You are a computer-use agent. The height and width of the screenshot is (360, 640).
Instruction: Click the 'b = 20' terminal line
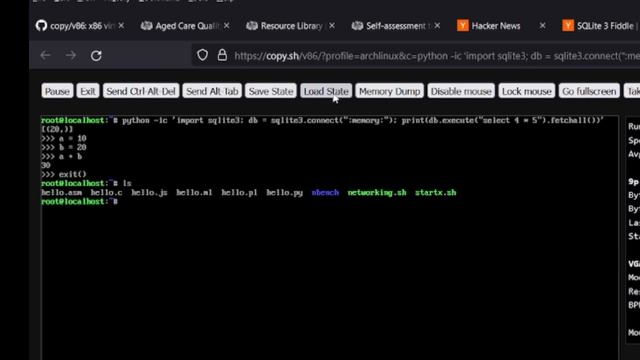coord(64,147)
